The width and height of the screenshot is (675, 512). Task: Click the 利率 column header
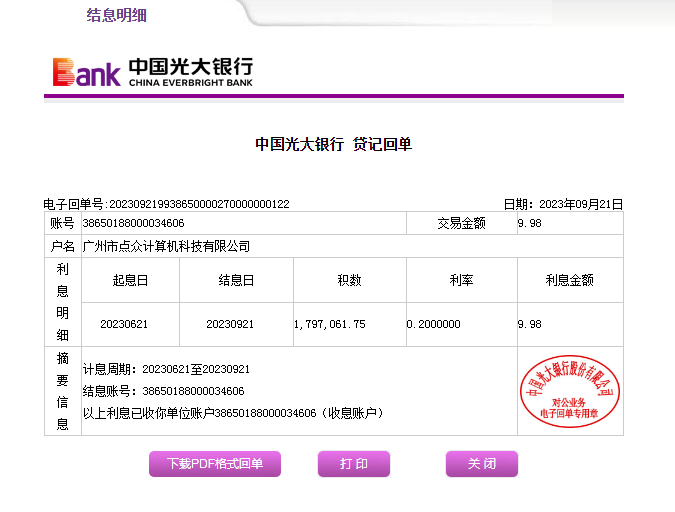(x=461, y=280)
